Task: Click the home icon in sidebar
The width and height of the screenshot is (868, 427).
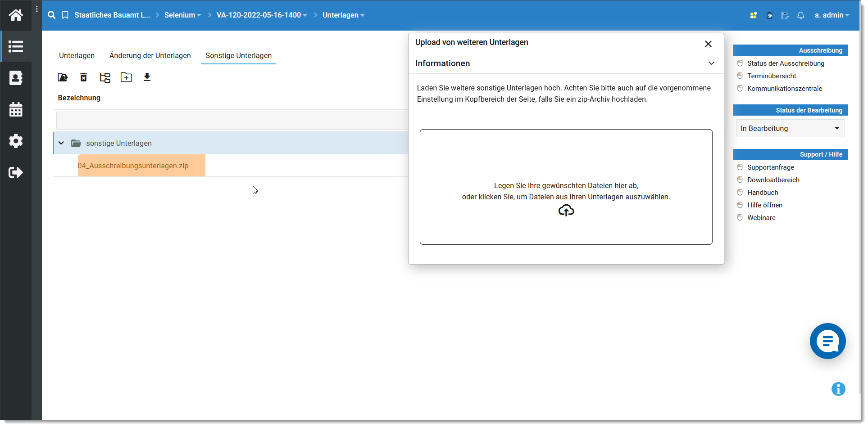Action: click(16, 15)
